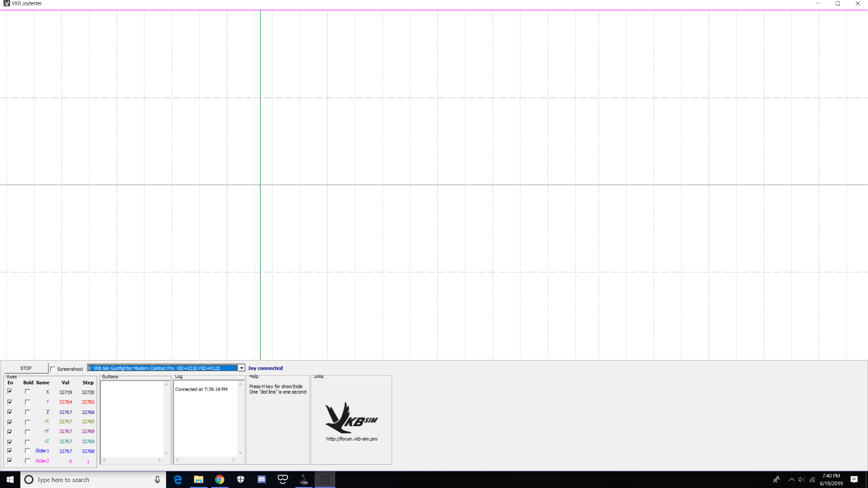Click the Cortana search circle icon

pos(29,479)
